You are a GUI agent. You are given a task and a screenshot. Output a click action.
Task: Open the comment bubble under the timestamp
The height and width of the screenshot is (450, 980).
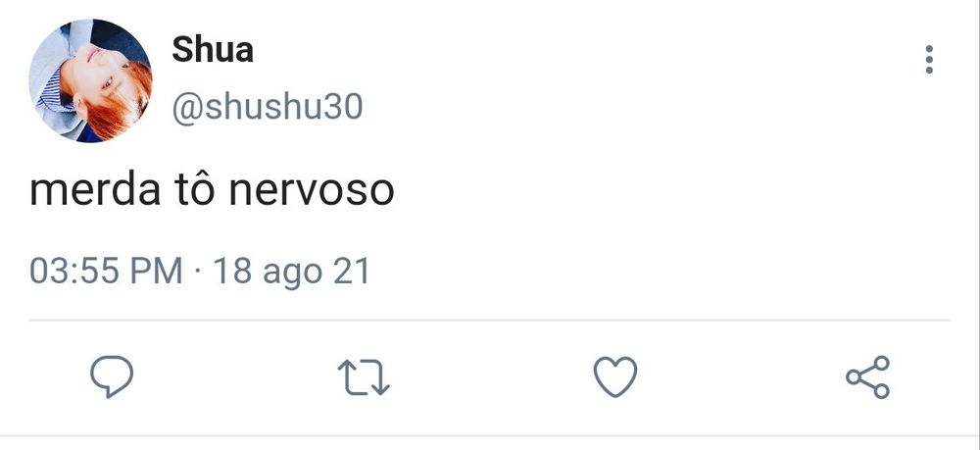coord(112,376)
